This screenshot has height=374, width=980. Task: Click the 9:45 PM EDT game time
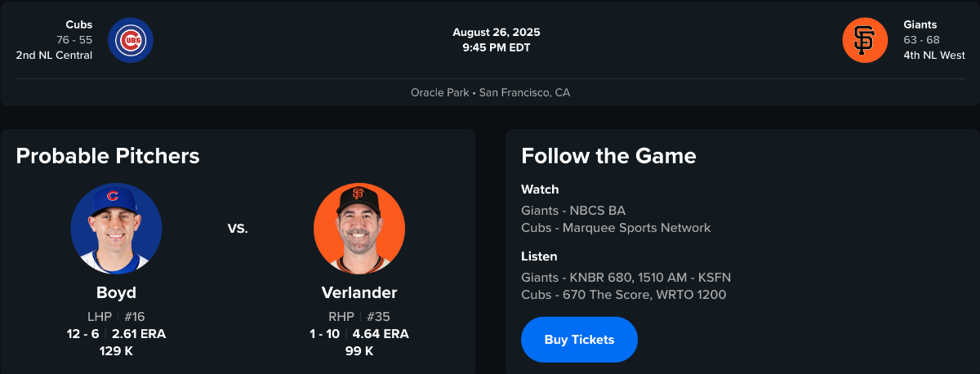(x=497, y=47)
